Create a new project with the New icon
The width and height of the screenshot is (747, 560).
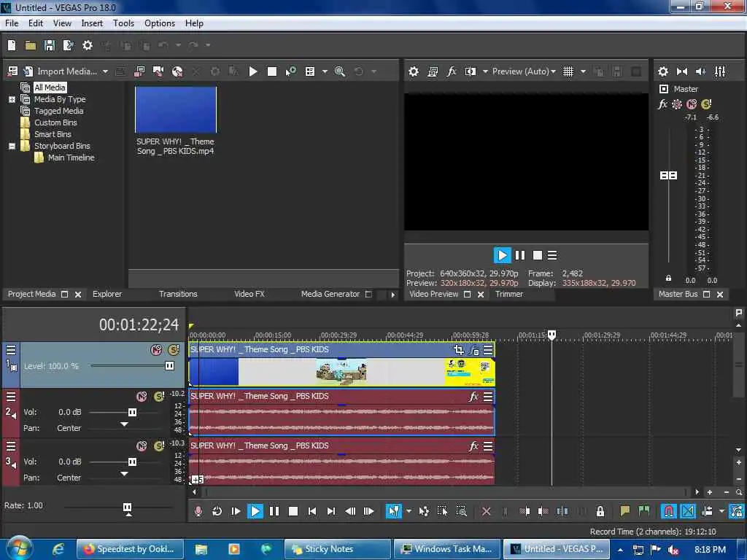pos(12,45)
